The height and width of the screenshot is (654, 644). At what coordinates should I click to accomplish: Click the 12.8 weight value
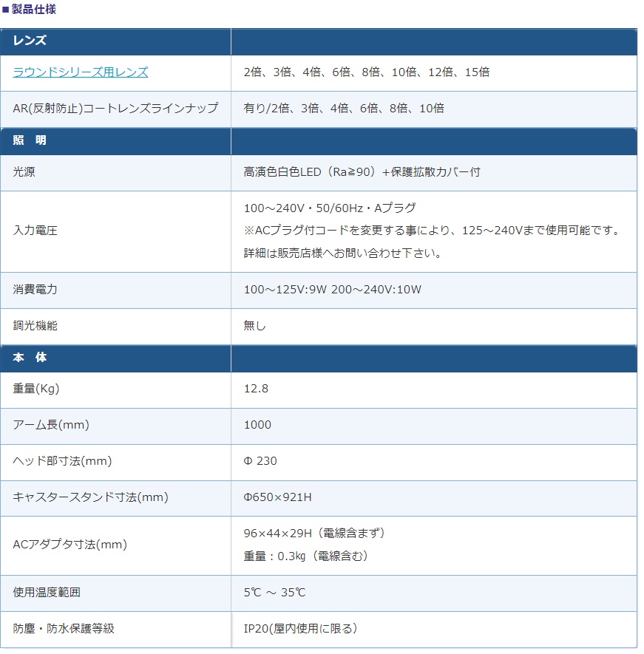click(x=256, y=389)
